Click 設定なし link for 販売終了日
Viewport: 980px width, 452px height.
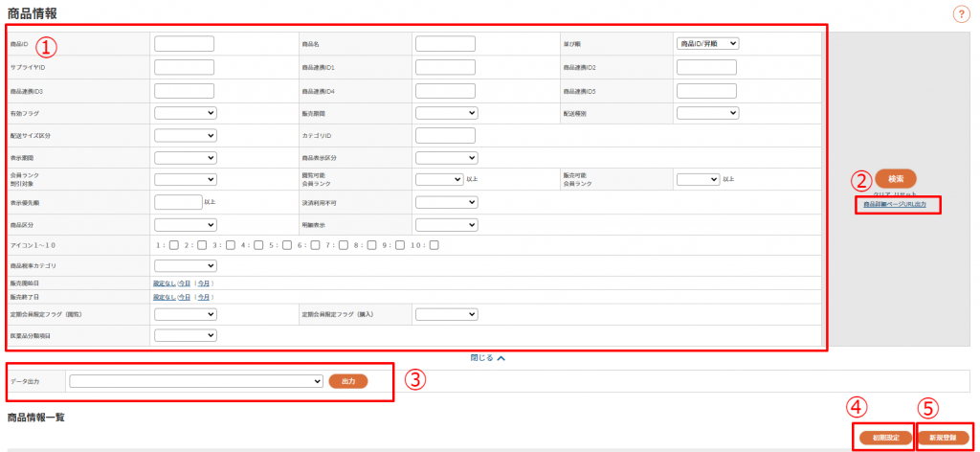[x=165, y=297]
